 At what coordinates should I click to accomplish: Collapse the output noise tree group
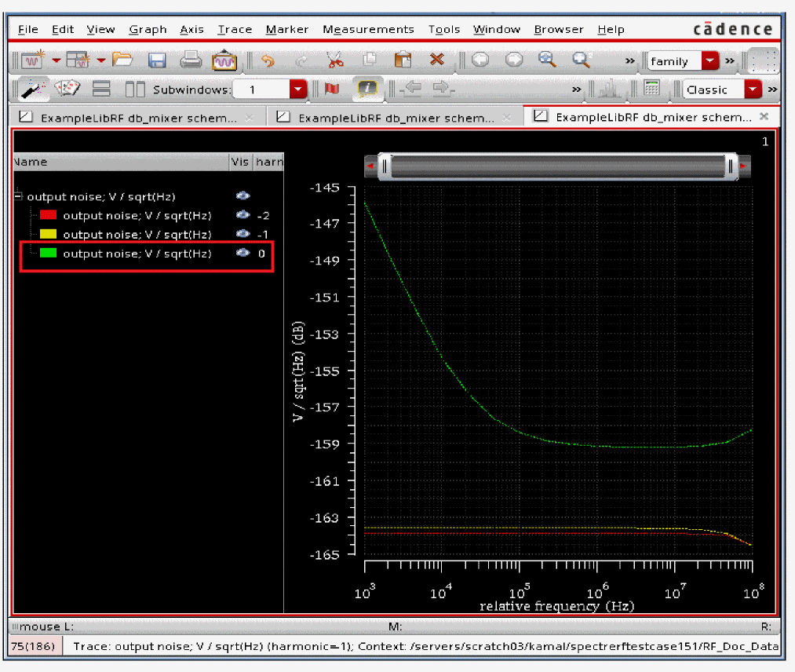tap(19, 196)
